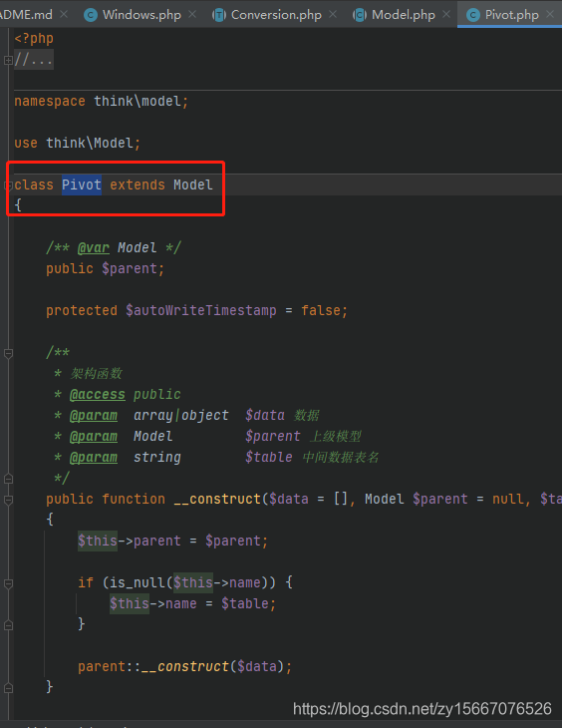The height and width of the screenshot is (728, 562).
Task: Click 'think\model' in namespace line
Action: [x=138, y=101]
